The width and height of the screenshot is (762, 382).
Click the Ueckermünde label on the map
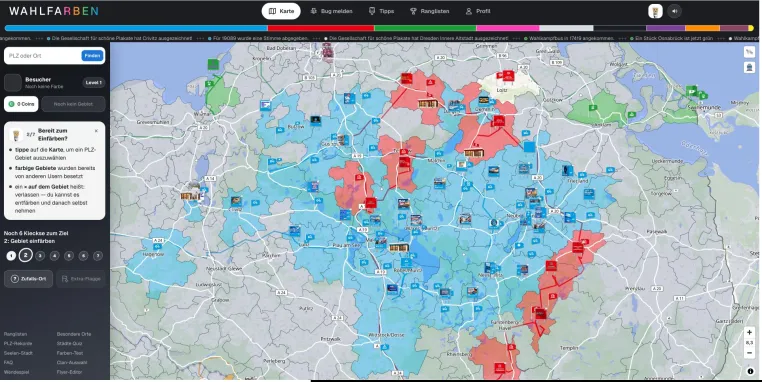pos(667,161)
